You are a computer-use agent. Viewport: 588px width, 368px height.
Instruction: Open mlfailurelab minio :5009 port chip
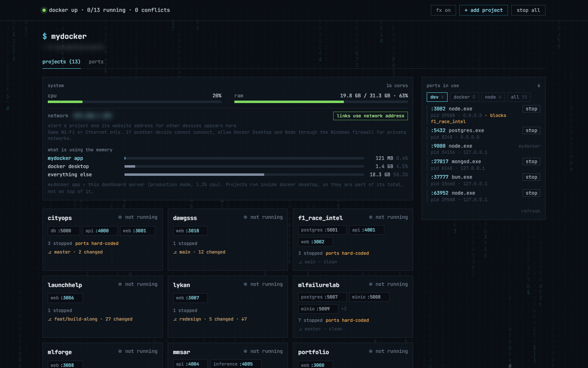coord(318,309)
